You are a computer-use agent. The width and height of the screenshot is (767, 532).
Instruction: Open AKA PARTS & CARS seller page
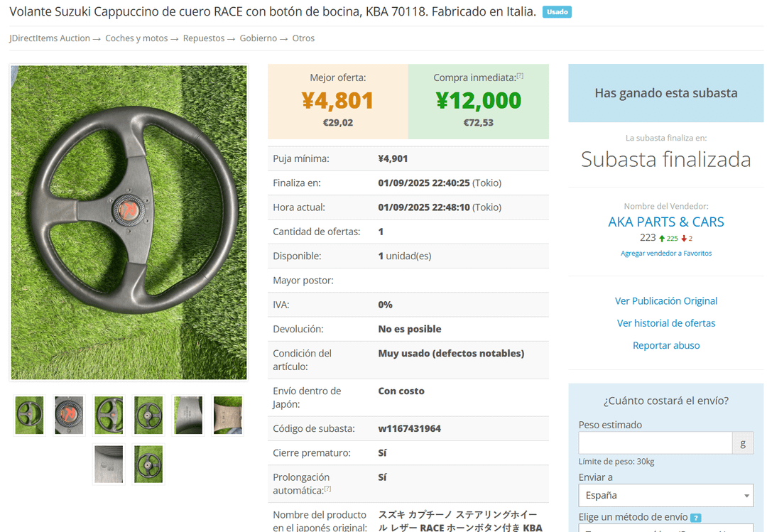pyautogui.click(x=665, y=222)
